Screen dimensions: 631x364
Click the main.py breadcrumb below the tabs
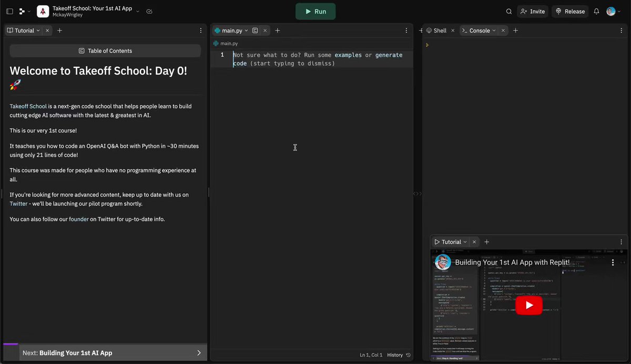click(x=226, y=44)
